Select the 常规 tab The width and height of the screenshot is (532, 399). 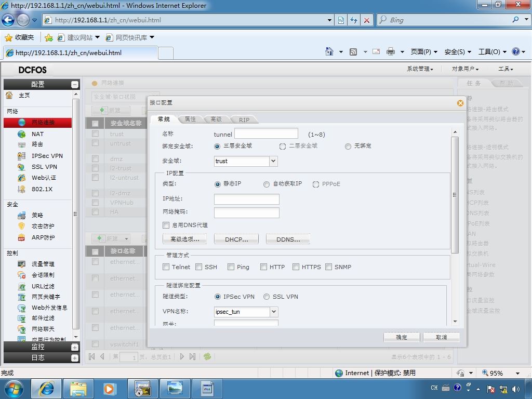[164, 119]
